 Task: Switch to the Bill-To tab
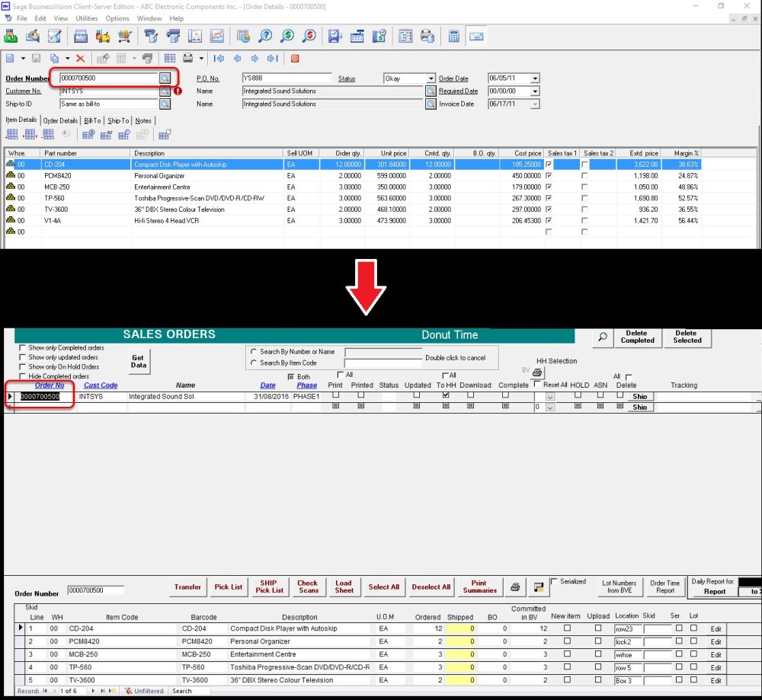(92, 120)
